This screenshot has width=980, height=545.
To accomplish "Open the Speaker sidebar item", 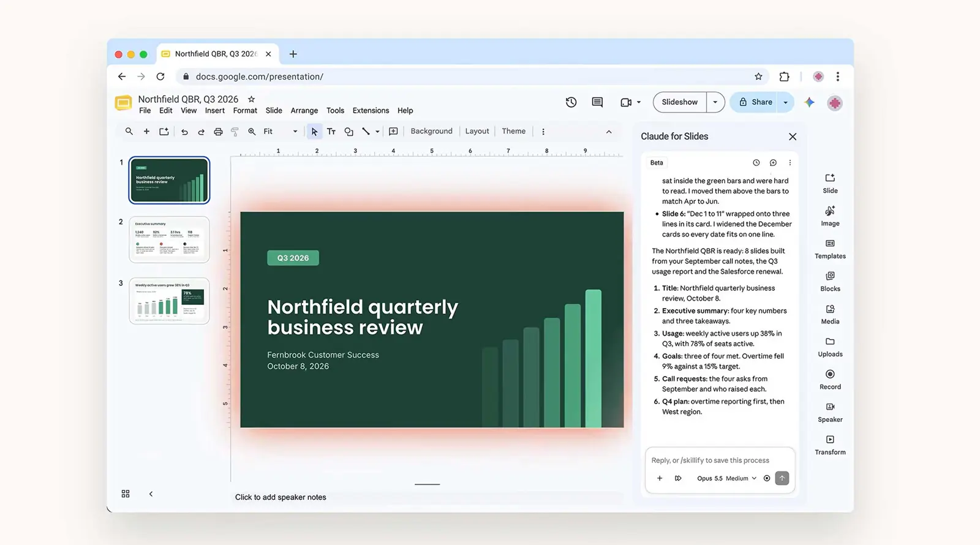I will 830,412.
